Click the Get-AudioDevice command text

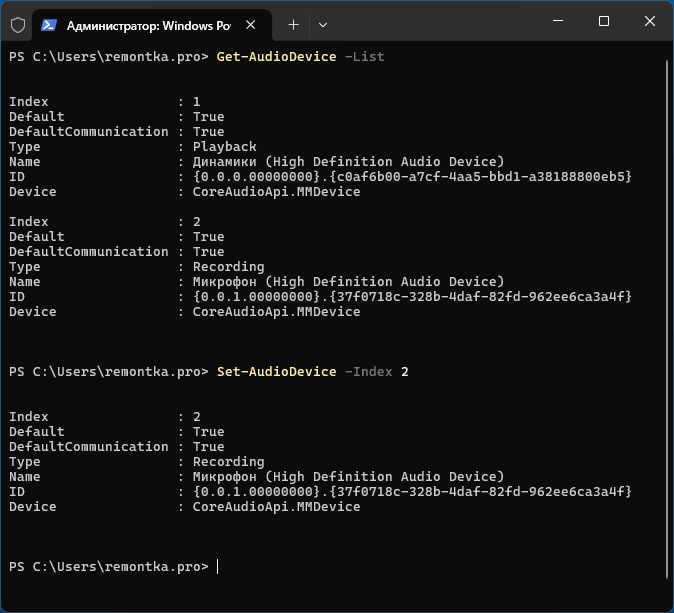(x=276, y=57)
